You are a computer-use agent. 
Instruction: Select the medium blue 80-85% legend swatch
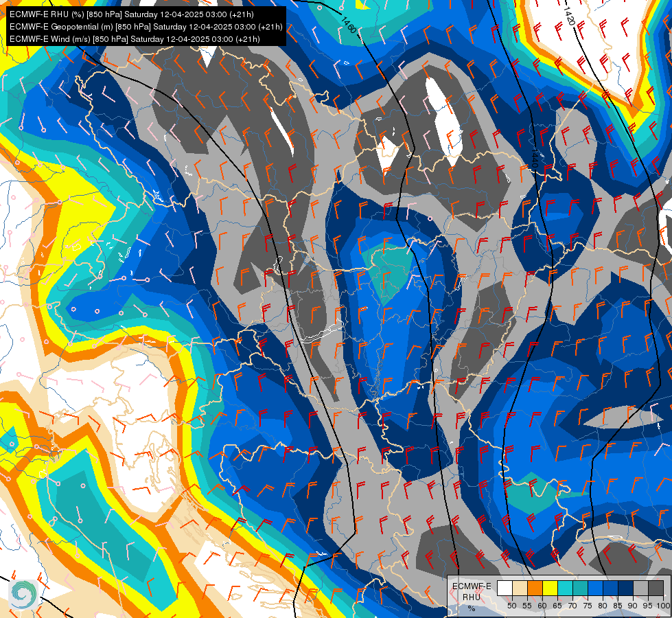tap(610, 588)
